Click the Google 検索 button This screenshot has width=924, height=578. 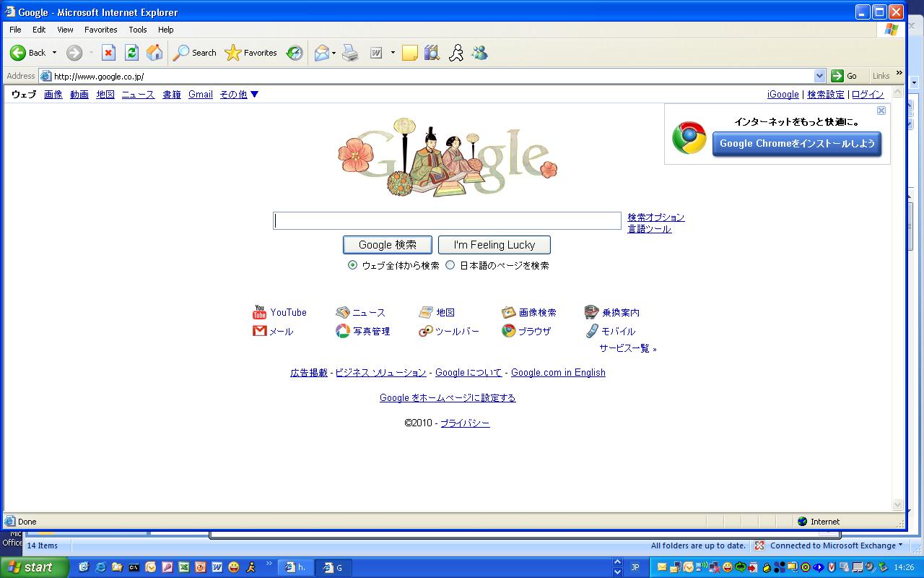pos(388,245)
